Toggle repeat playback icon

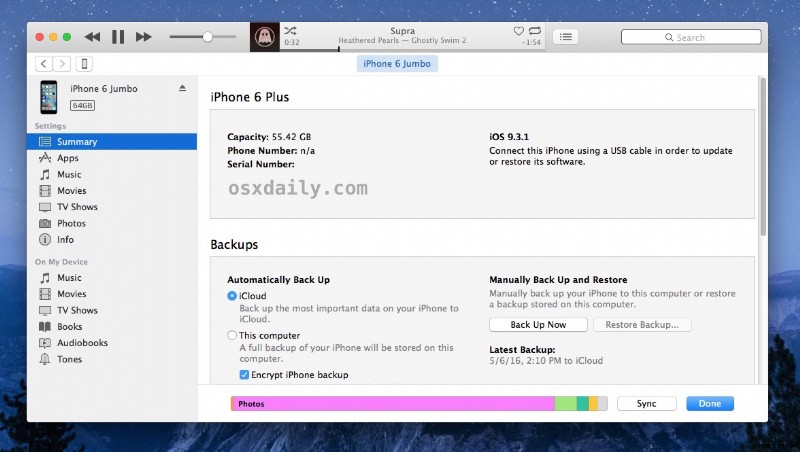[535, 31]
